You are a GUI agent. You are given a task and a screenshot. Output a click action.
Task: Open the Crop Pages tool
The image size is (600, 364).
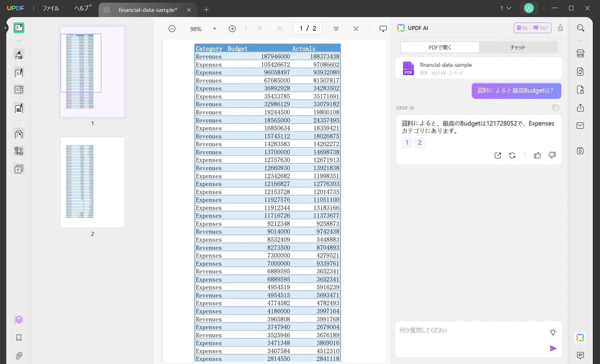point(19,151)
